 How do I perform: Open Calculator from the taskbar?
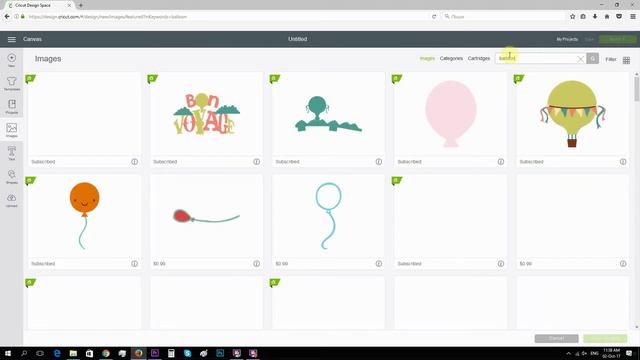(x=171, y=353)
